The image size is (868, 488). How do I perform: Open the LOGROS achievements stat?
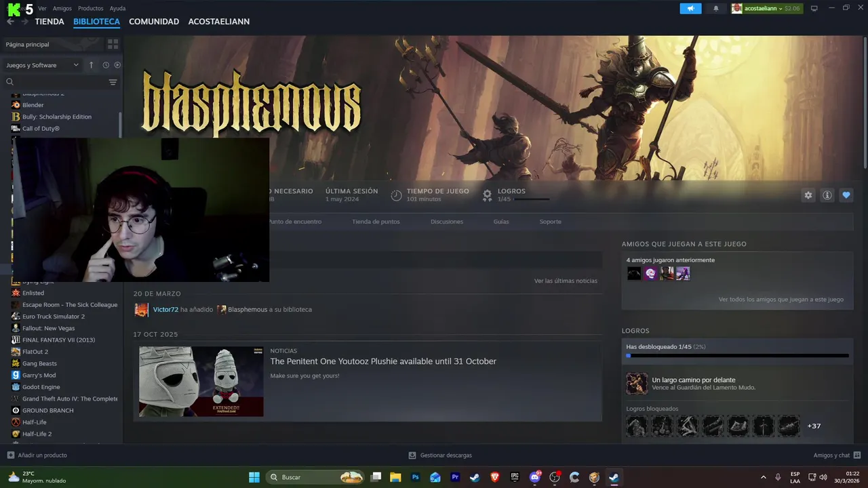(x=515, y=195)
